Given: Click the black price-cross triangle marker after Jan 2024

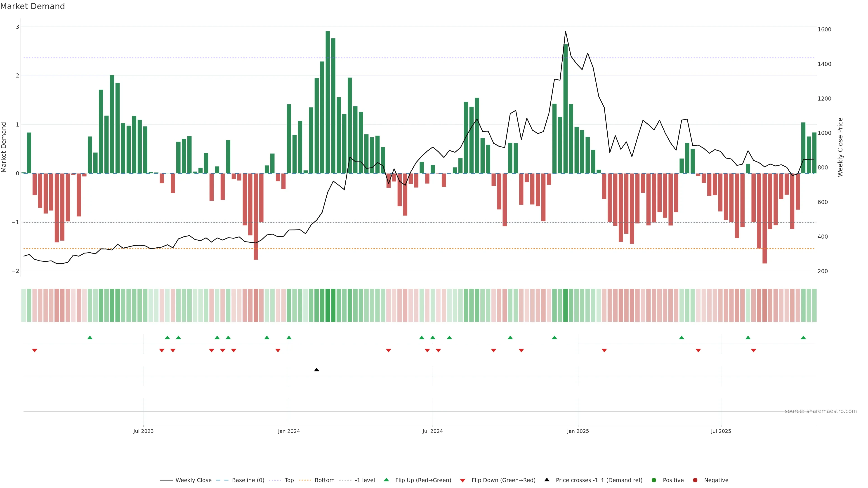Looking at the screenshot, I should (x=316, y=370).
